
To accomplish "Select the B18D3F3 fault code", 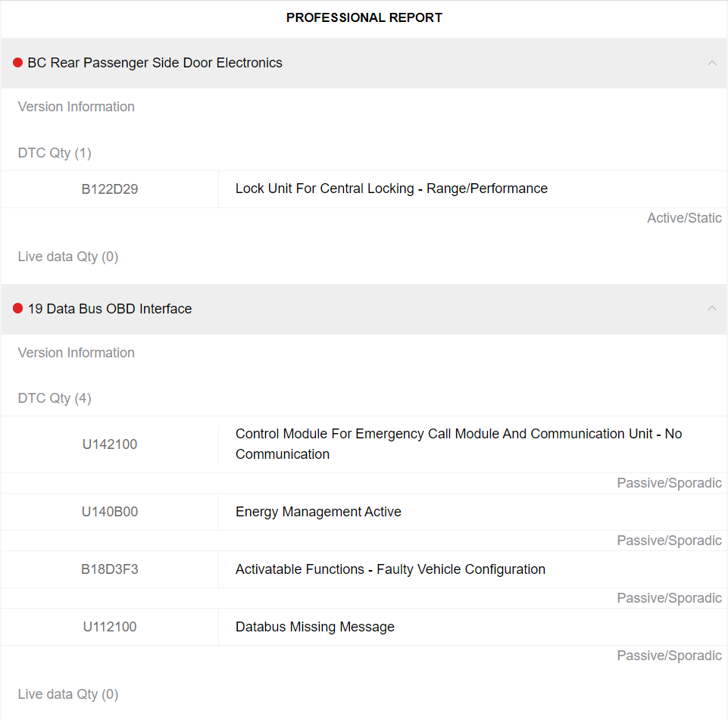I will coord(110,569).
